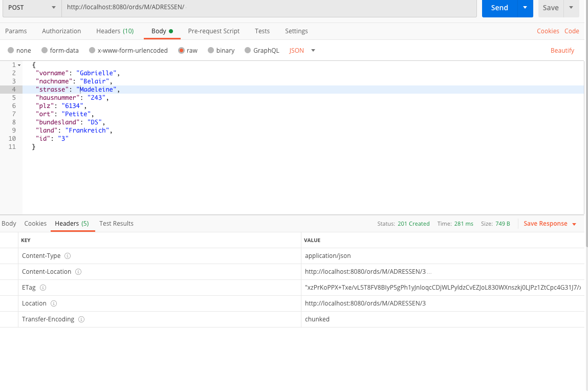The width and height of the screenshot is (588, 392).
Task: Collapse JSON code at line 1 fold arrow
Action: coord(19,65)
